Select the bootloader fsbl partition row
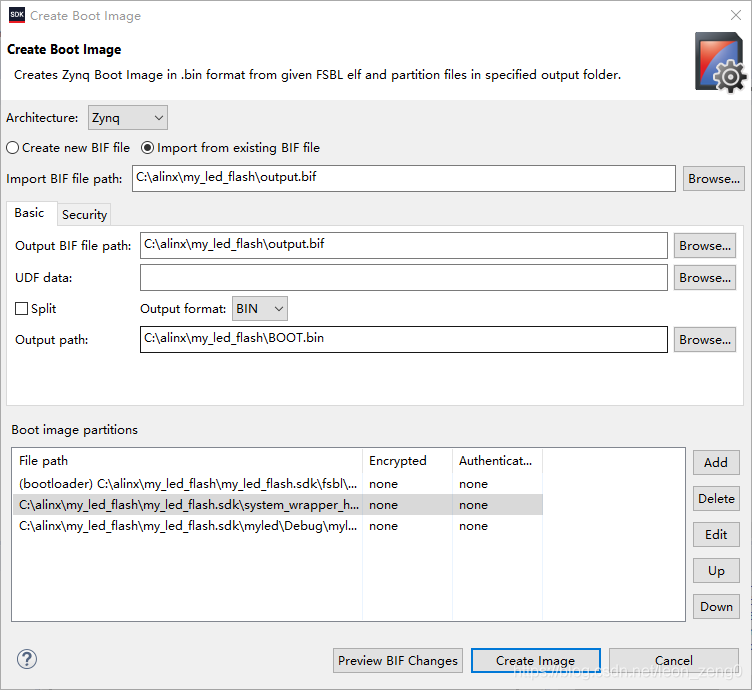The height and width of the screenshot is (690, 752). point(188,484)
